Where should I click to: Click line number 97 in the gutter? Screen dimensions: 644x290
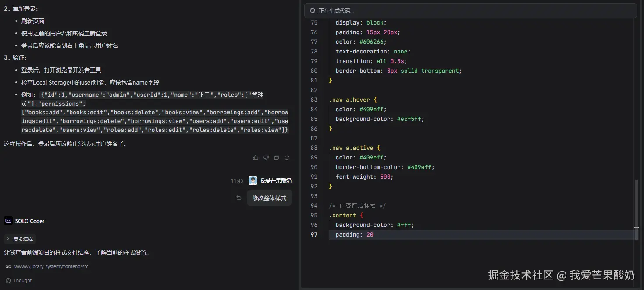coord(314,235)
